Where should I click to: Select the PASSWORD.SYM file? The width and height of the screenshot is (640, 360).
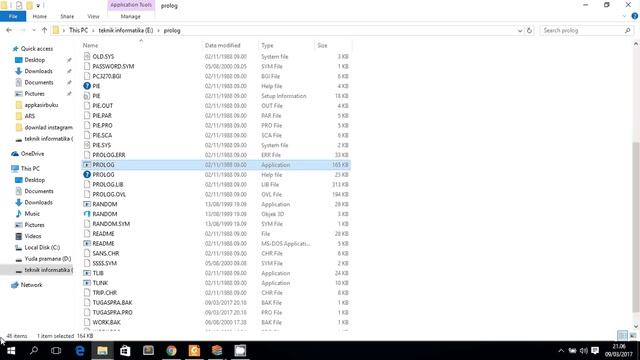[113, 66]
